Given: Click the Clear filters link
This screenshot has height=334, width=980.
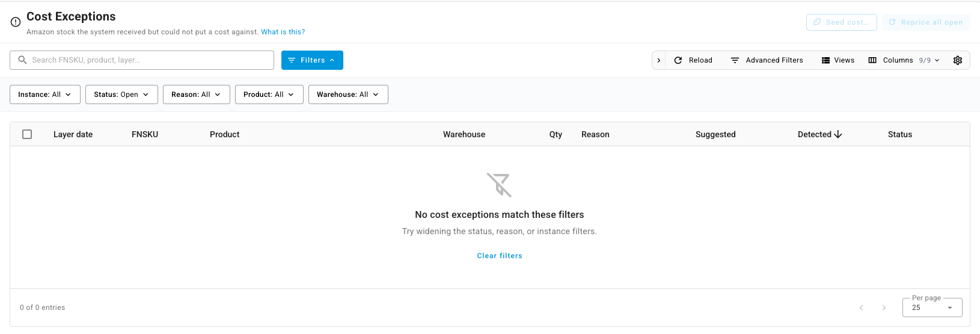Looking at the screenshot, I should pyautogui.click(x=500, y=256).
